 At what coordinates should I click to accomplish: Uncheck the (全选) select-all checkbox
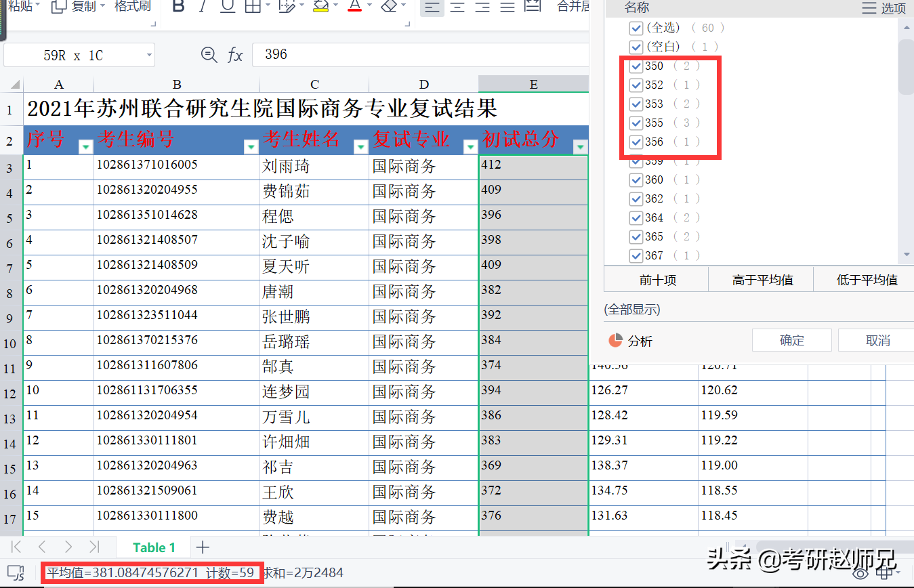pyautogui.click(x=636, y=28)
